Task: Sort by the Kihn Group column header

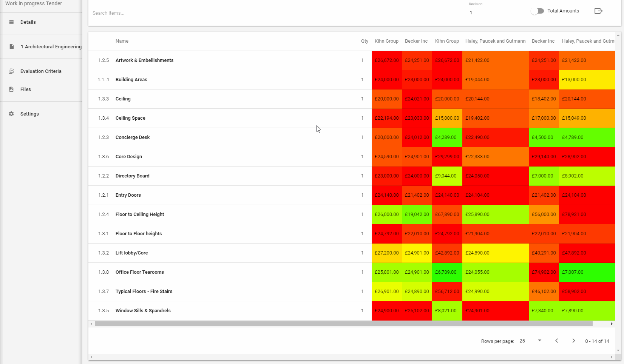Action: 386,41
